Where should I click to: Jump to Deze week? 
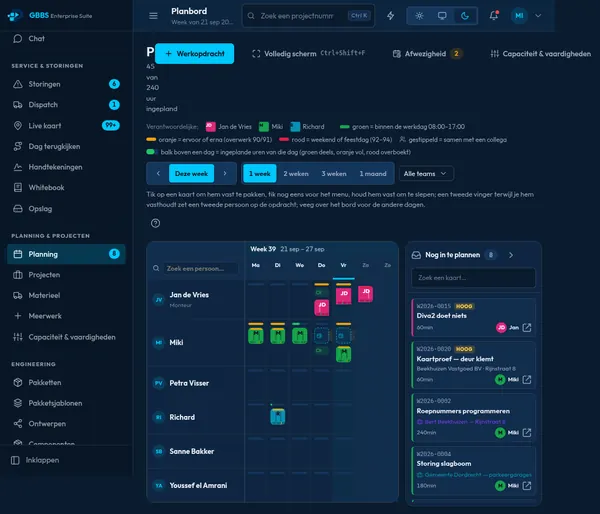191,173
